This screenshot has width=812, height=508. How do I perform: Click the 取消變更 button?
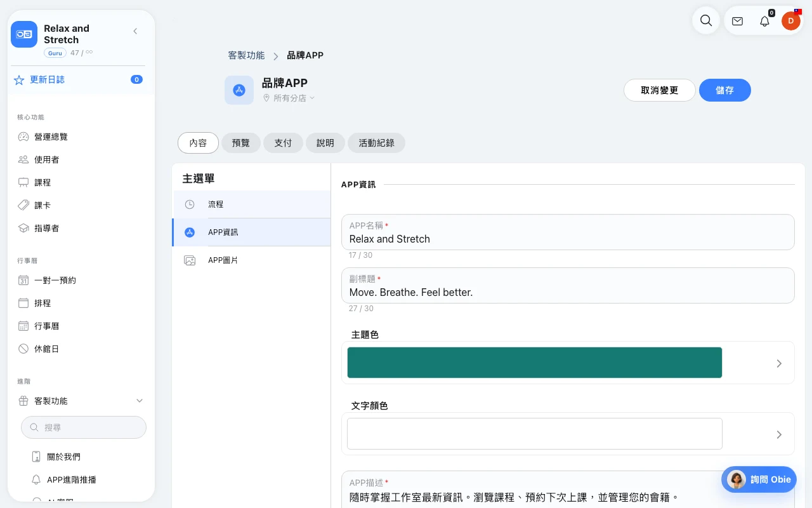click(x=660, y=90)
